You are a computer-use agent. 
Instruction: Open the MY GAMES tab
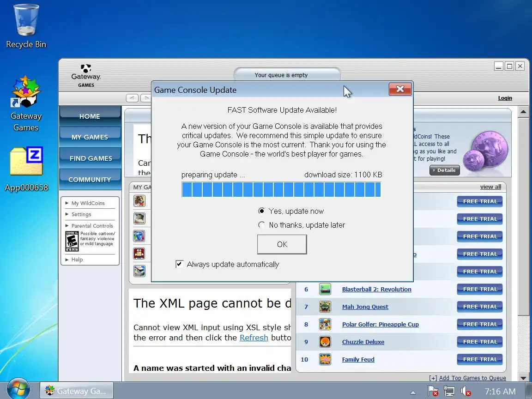90,137
